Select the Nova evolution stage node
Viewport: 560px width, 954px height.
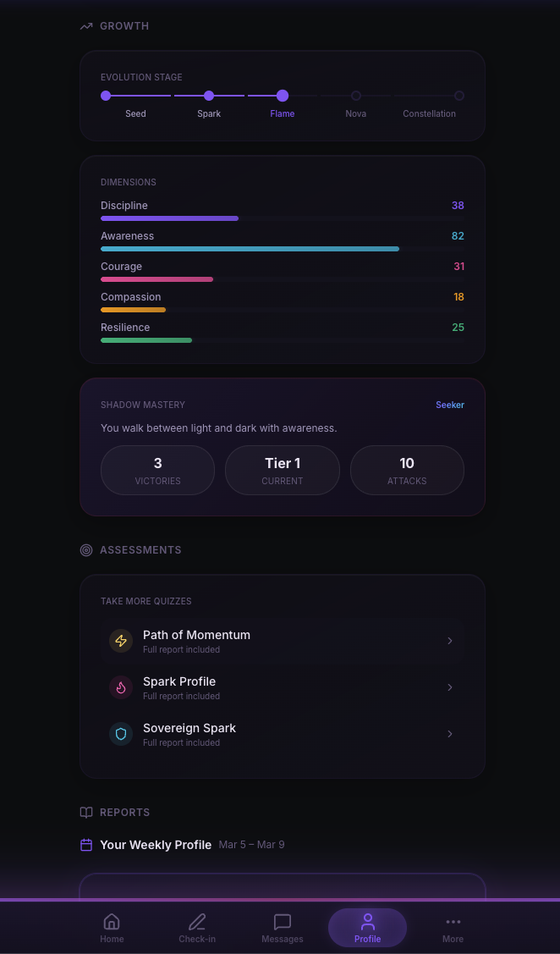pyautogui.click(x=355, y=96)
